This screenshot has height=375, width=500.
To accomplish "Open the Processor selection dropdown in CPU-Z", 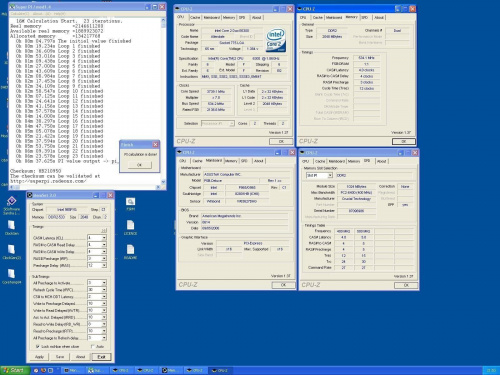I will pos(231,124).
